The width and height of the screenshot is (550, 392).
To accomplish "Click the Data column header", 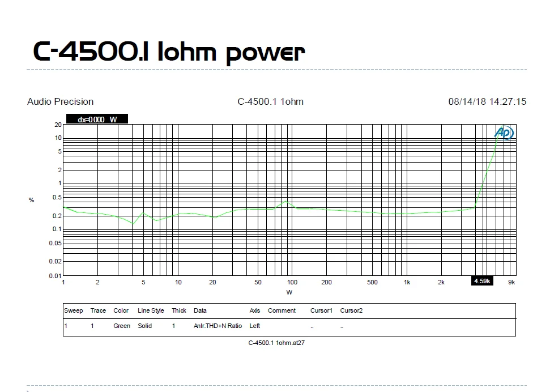I will click(x=200, y=310).
